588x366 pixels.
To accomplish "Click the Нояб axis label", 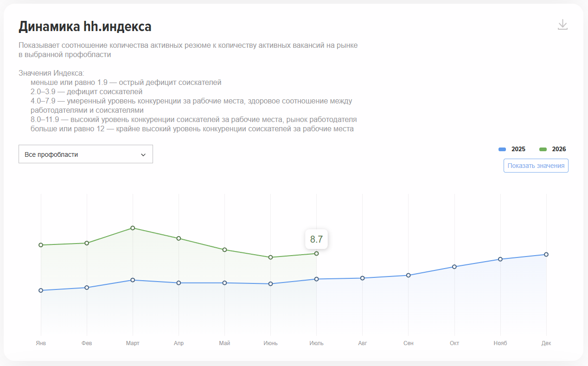I will [500, 343].
